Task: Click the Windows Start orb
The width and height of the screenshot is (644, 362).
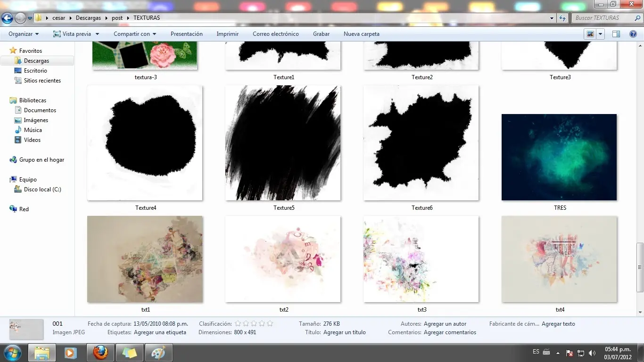Action: [12, 353]
